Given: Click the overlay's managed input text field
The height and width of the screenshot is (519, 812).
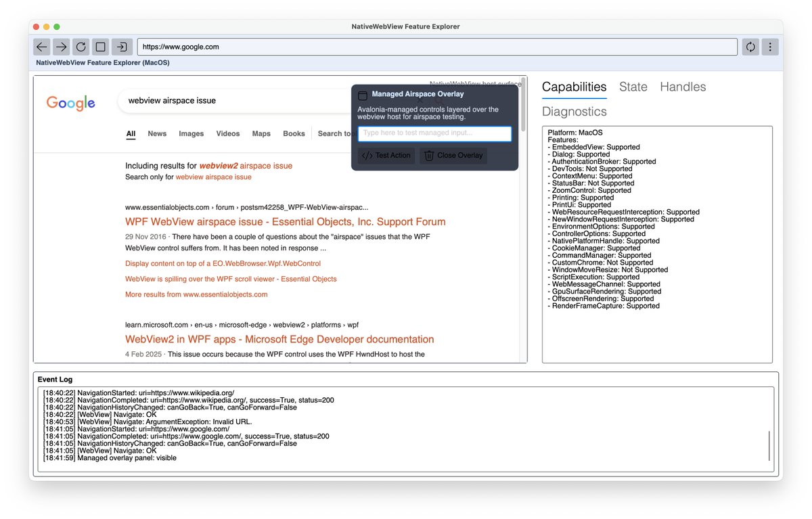Looking at the screenshot, I should click(x=434, y=133).
